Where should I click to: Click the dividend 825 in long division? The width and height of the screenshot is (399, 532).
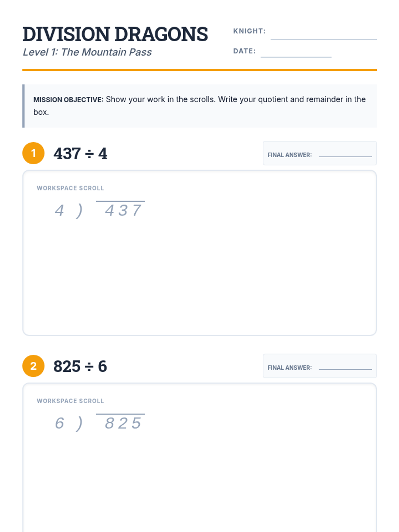tap(123, 423)
